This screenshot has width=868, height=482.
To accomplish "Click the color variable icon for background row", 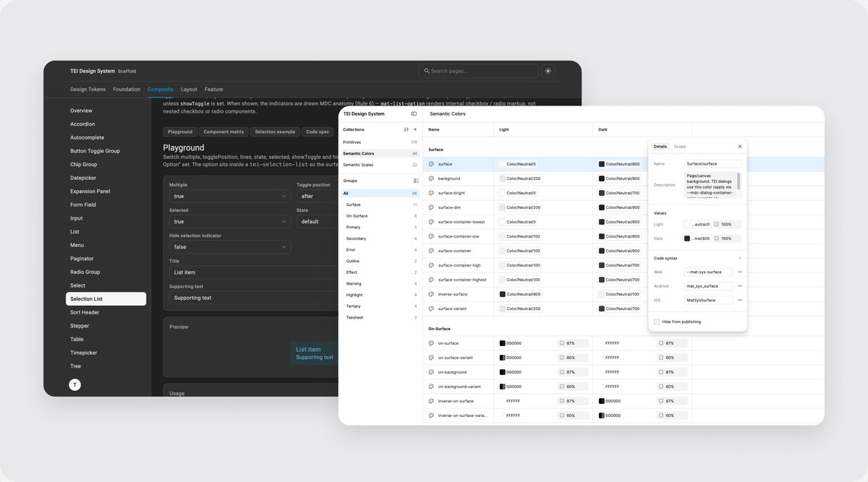I will point(431,178).
